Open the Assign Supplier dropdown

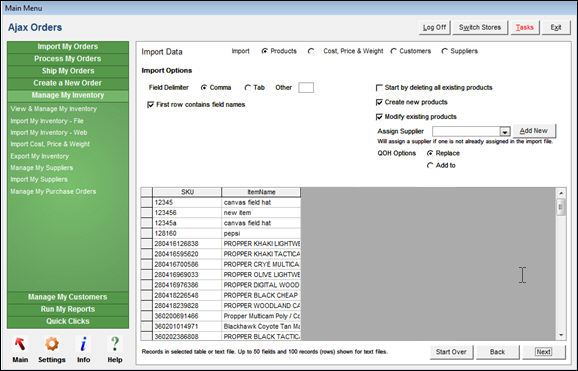[x=504, y=132]
